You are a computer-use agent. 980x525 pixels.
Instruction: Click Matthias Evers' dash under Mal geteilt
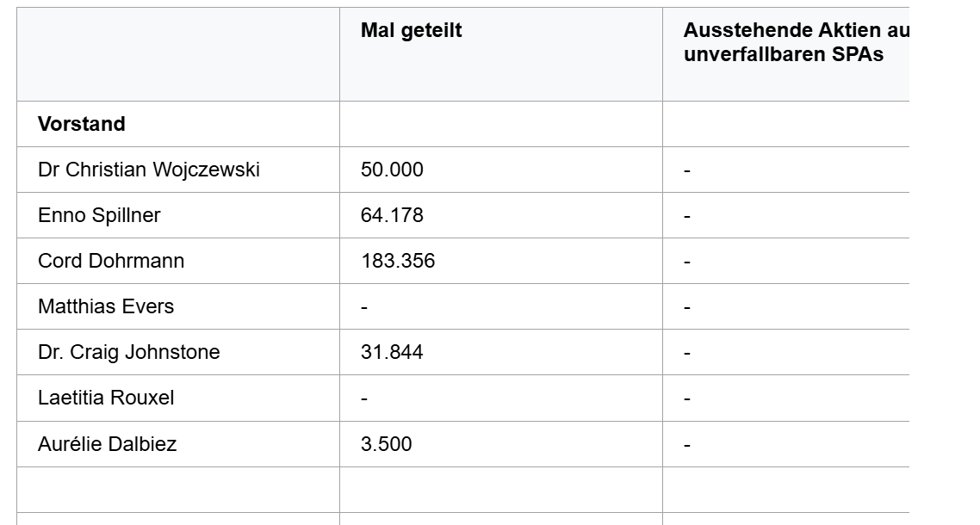tap(364, 307)
